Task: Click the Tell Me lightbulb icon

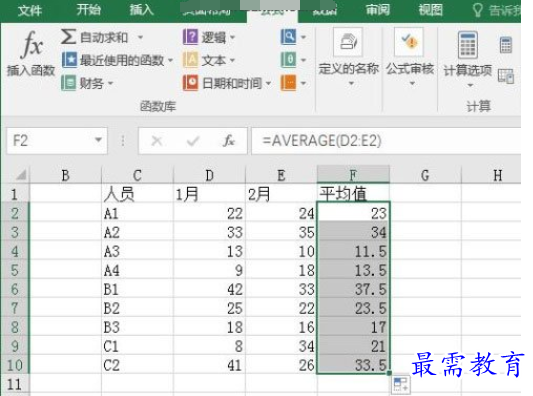Action: (478, 10)
